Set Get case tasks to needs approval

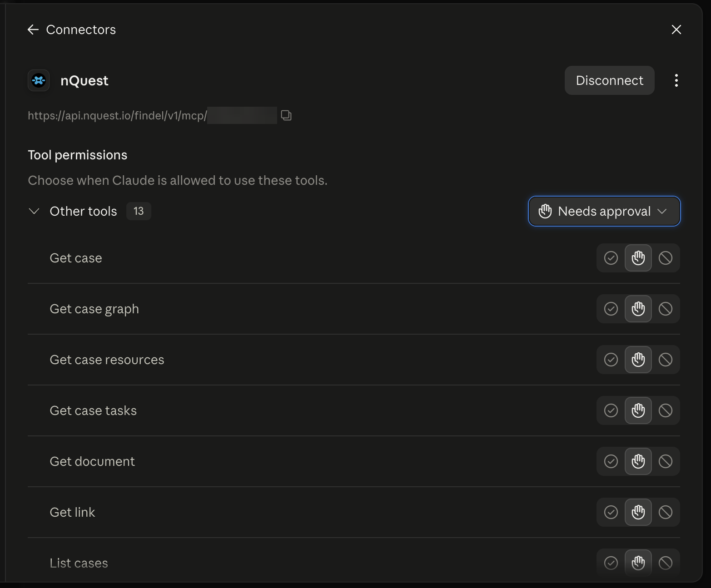click(x=638, y=410)
